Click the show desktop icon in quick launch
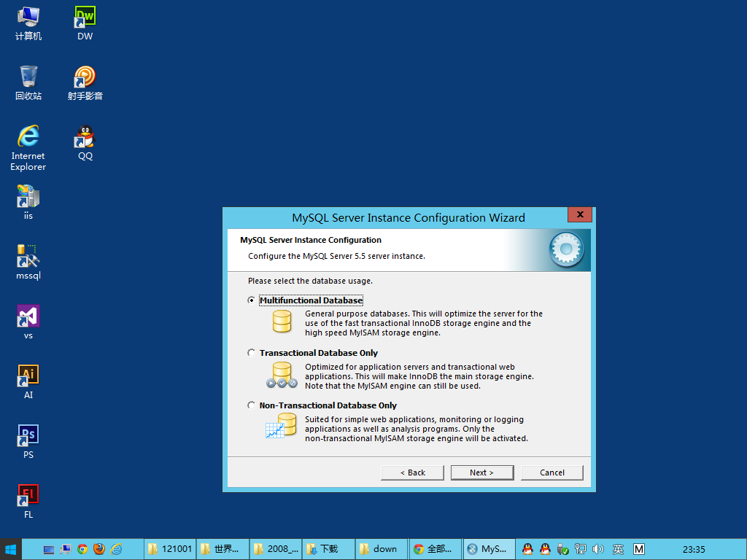The width and height of the screenshot is (747, 560). pos(49,550)
